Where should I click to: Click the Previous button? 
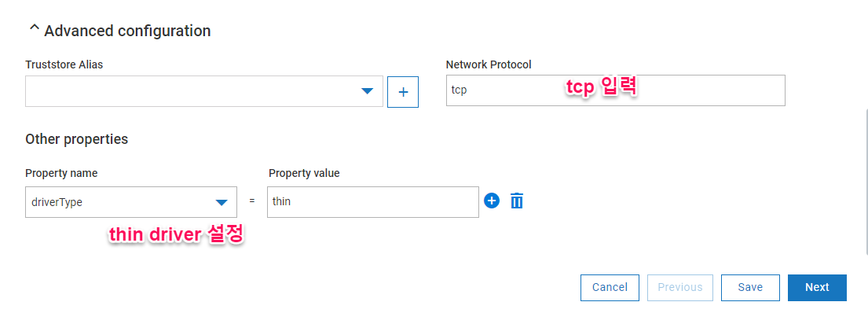(680, 288)
